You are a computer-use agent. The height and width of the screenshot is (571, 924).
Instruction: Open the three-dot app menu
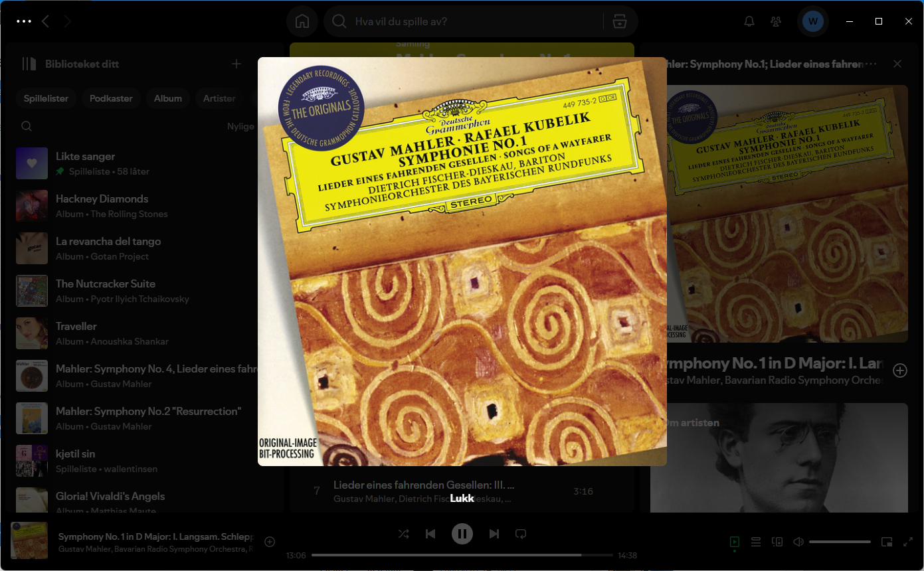[x=24, y=21]
